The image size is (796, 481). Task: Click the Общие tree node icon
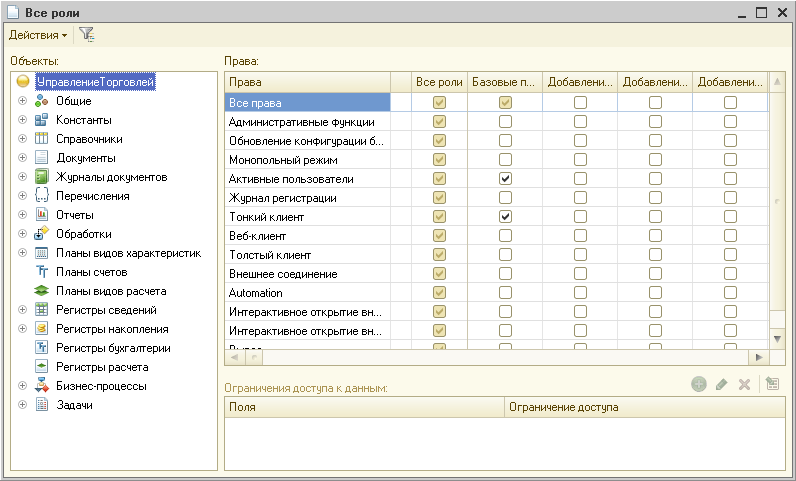point(42,101)
